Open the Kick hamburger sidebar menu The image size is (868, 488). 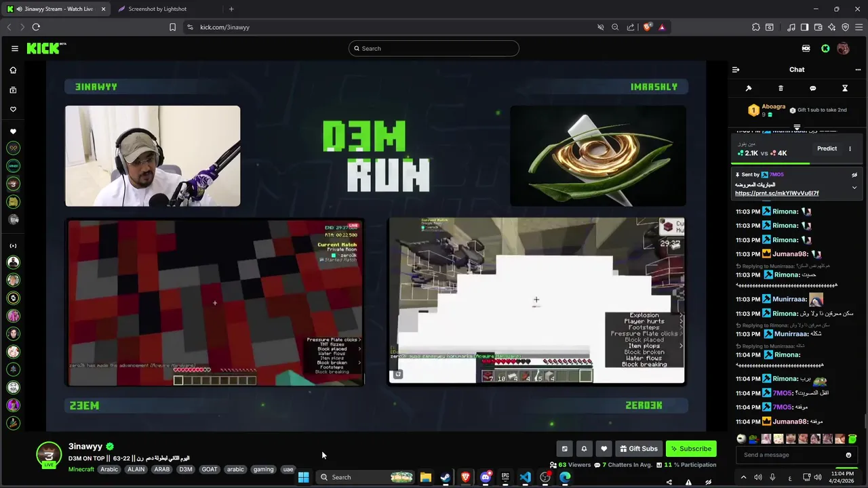pyautogui.click(x=14, y=48)
